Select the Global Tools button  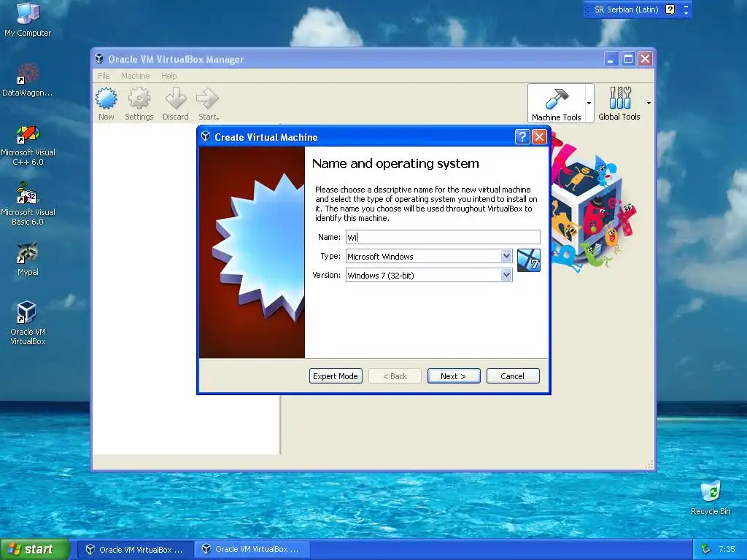[619, 104]
